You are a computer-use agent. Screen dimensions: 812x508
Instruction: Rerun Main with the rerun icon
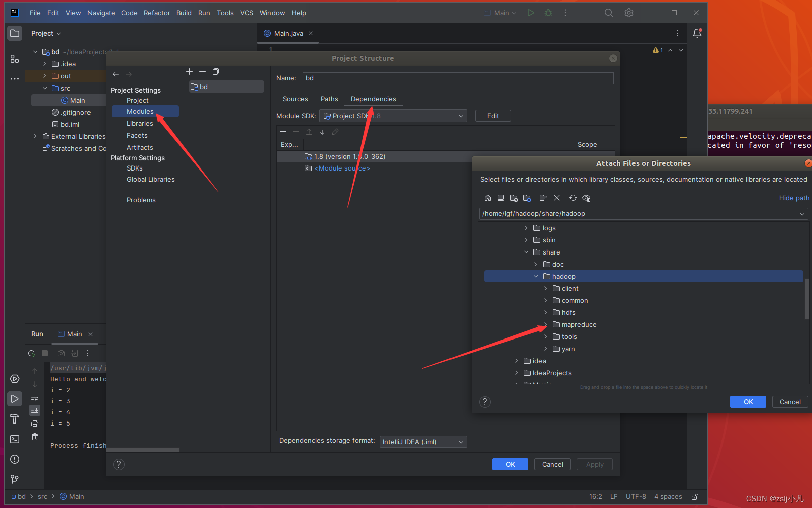tap(32, 353)
